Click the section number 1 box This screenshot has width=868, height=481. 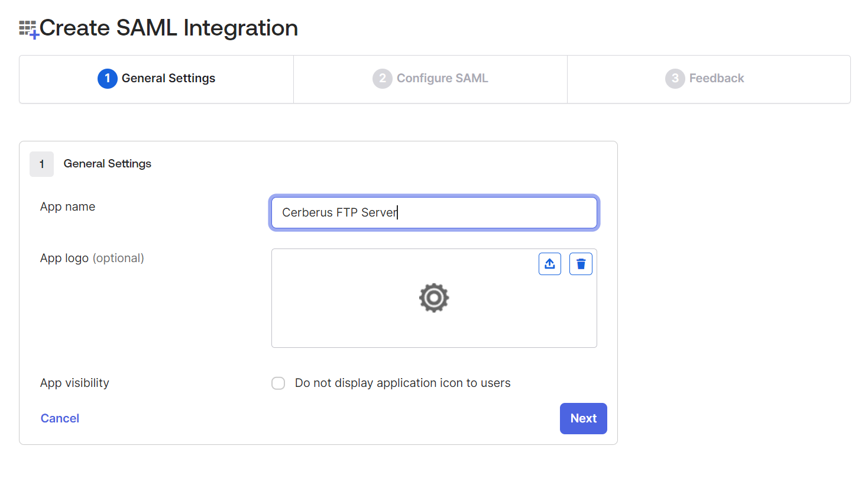click(x=41, y=164)
